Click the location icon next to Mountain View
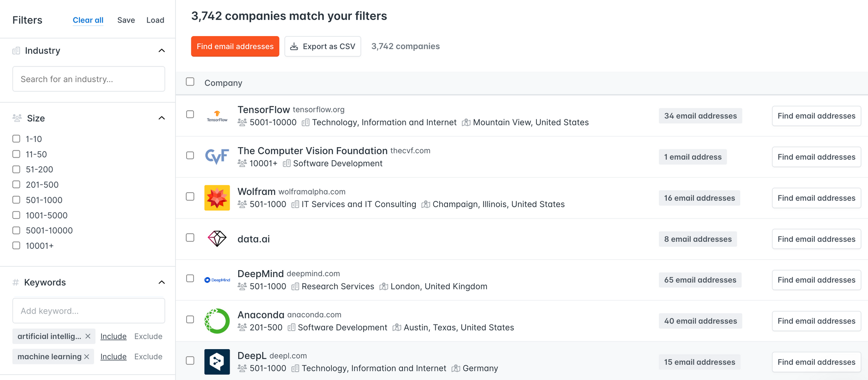Viewport: 868px width, 380px height. 466,122
